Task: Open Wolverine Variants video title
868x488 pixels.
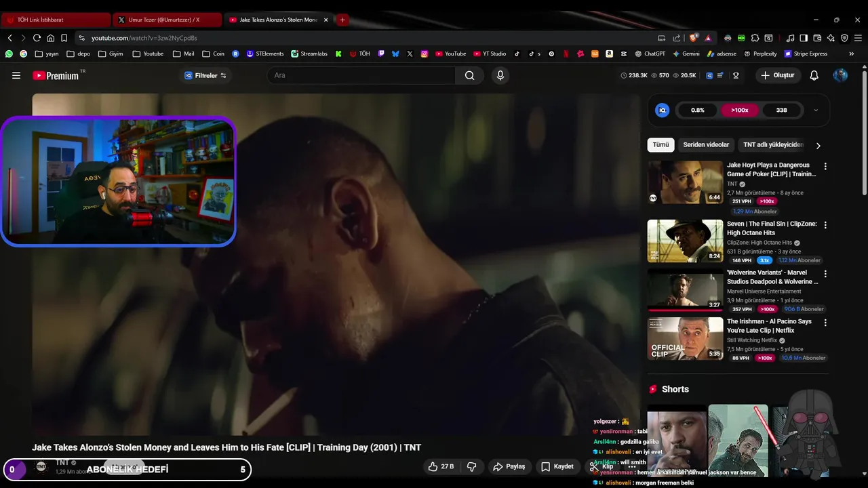Action: [x=772, y=277]
